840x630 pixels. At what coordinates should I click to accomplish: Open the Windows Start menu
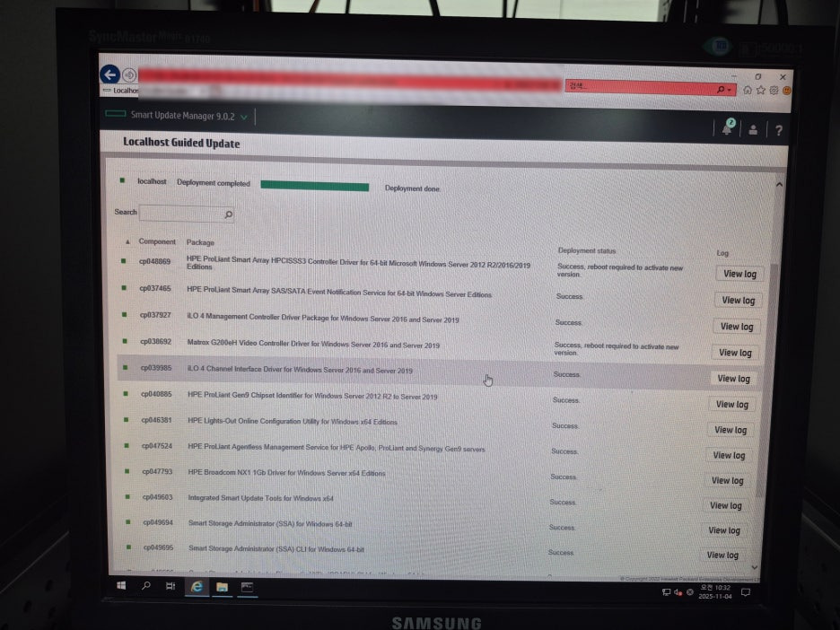[121, 585]
